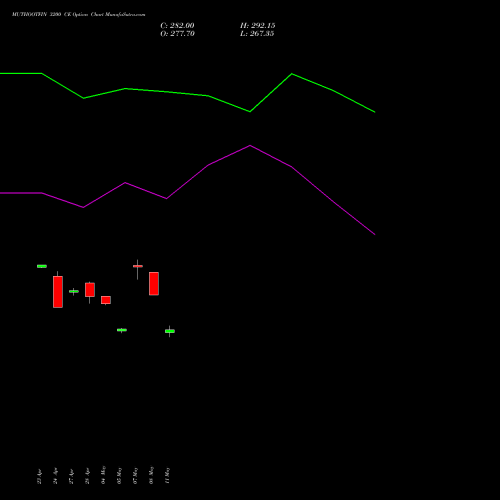Click the large red candle for 24 Apr
500x500 pixels.
(x=58, y=292)
